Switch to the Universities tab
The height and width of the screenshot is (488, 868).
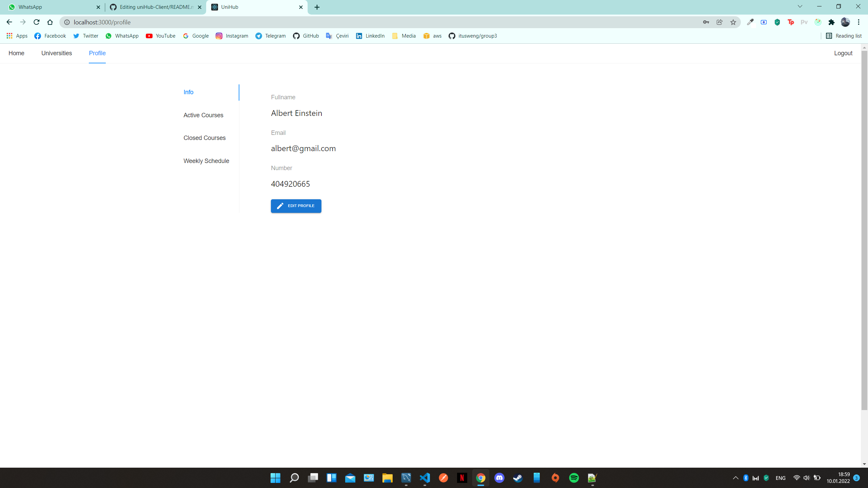point(56,53)
